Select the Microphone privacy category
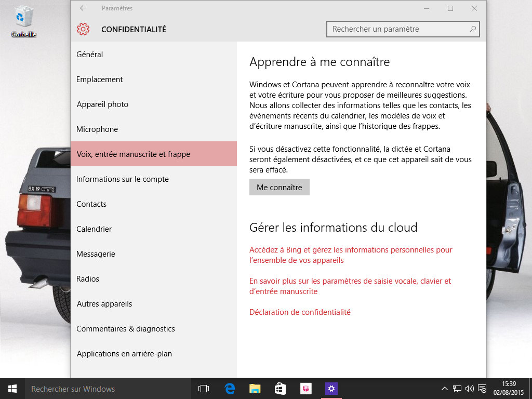 click(x=97, y=129)
